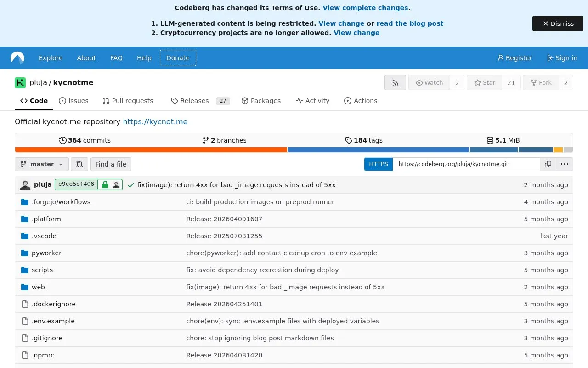
Task: Open the 2 branches link
Action: pyautogui.click(x=224, y=140)
